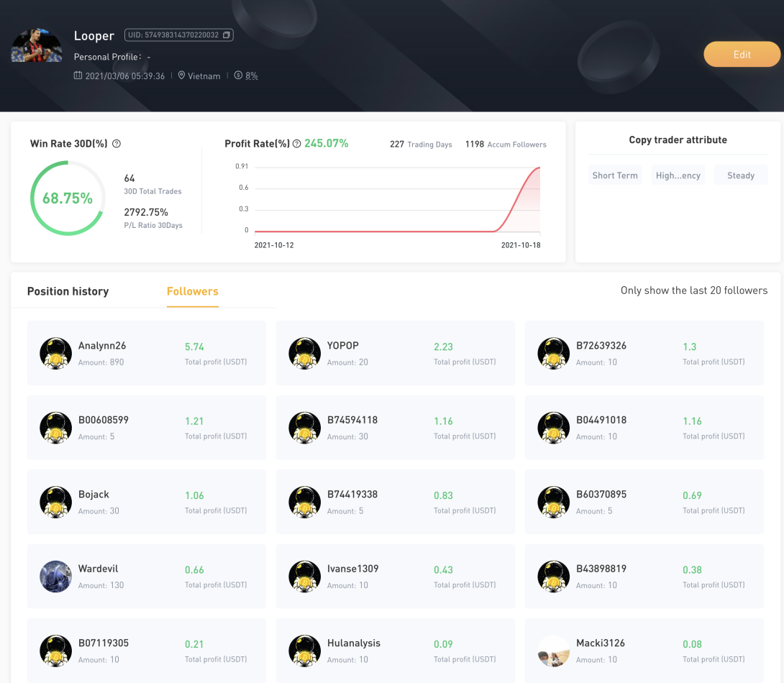Screen dimensions: 784x683
Task: Click Hulanalysis's astronaut avatar
Action: pos(304,651)
